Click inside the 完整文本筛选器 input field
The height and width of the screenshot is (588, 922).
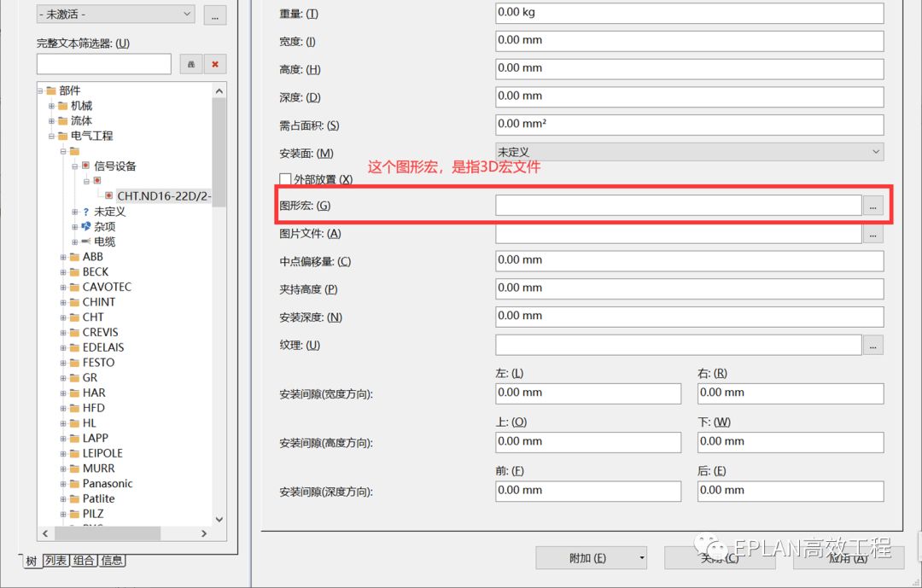pyautogui.click(x=102, y=64)
